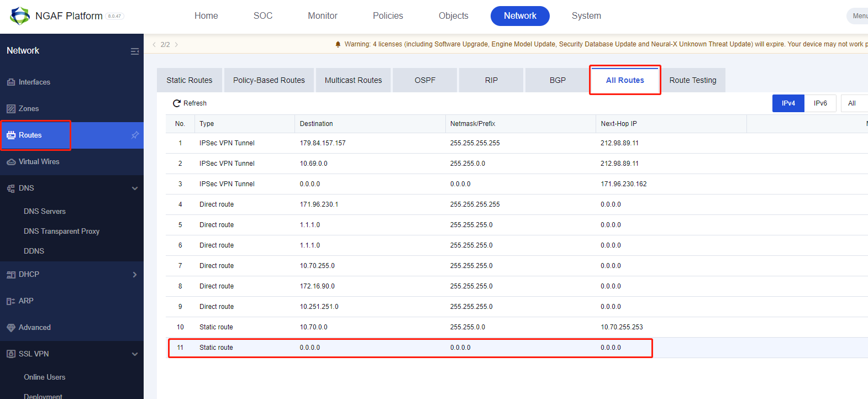Click the SSL VPN sidebar icon
The image size is (868, 399).
coord(11,354)
